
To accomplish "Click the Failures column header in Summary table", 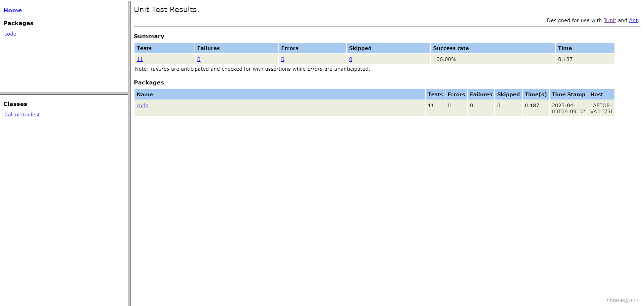I will coord(236,48).
